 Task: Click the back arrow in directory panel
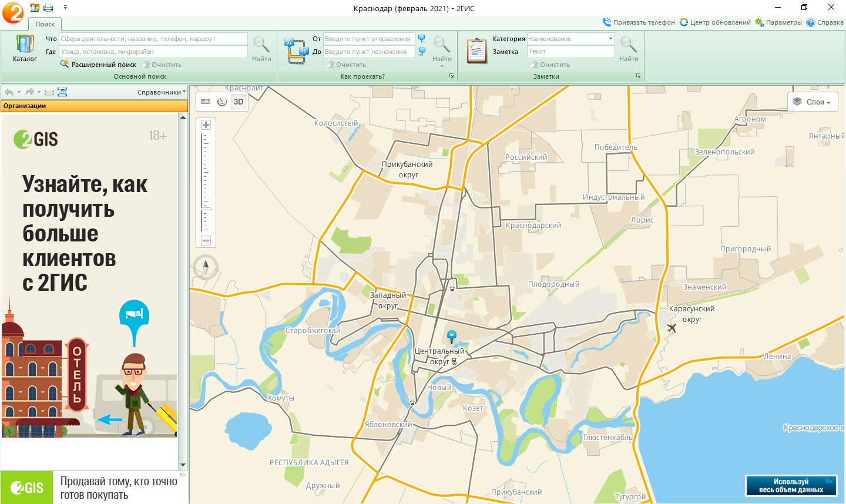(9, 92)
